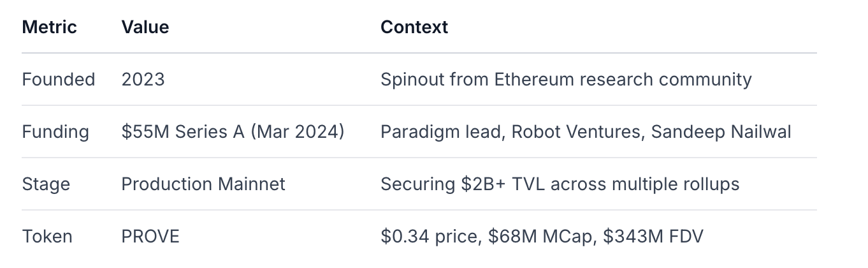Select the Founded row label

(x=58, y=80)
